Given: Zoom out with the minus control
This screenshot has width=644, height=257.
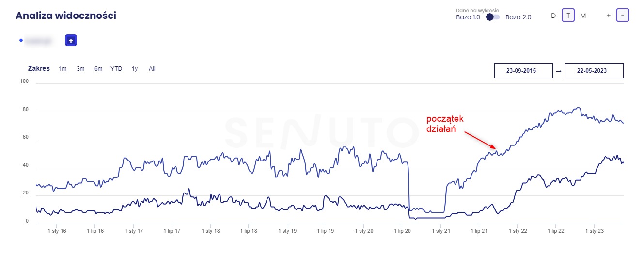Looking at the screenshot, I should click(622, 16).
